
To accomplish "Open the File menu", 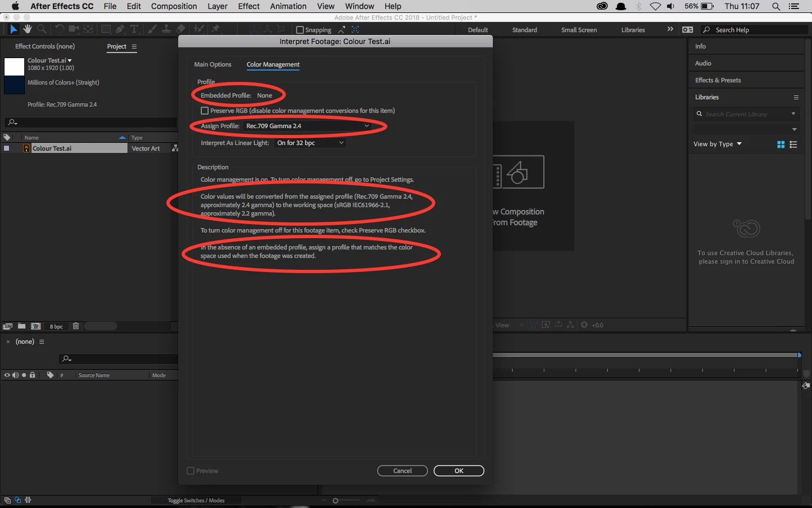I will (110, 6).
